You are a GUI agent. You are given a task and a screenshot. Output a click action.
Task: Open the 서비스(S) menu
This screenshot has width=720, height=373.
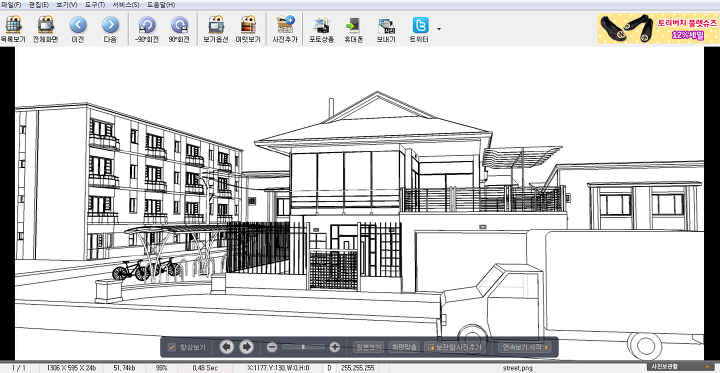pyautogui.click(x=126, y=5)
